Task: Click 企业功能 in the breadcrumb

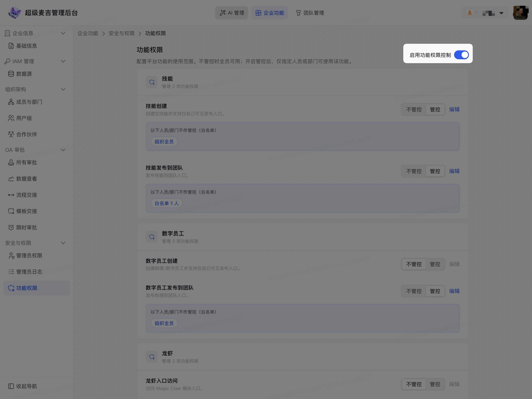Action: pyautogui.click(x=88, y=33)
